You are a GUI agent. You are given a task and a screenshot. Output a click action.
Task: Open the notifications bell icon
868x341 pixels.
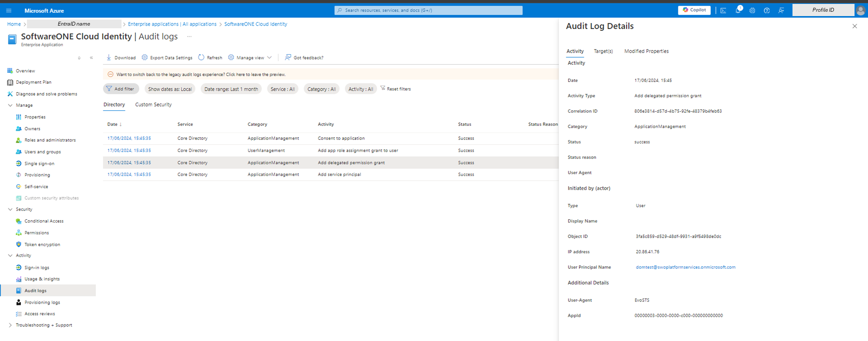pyautogui.click(x=738, y=10)
